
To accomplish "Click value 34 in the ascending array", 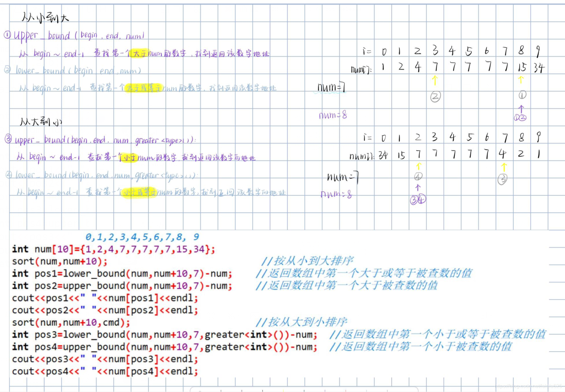I will point(539,68).
